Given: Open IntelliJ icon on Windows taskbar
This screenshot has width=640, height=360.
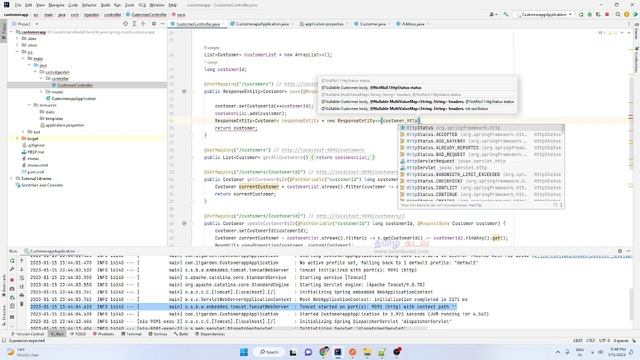Looking at the screenshot, I should (338, 352).
